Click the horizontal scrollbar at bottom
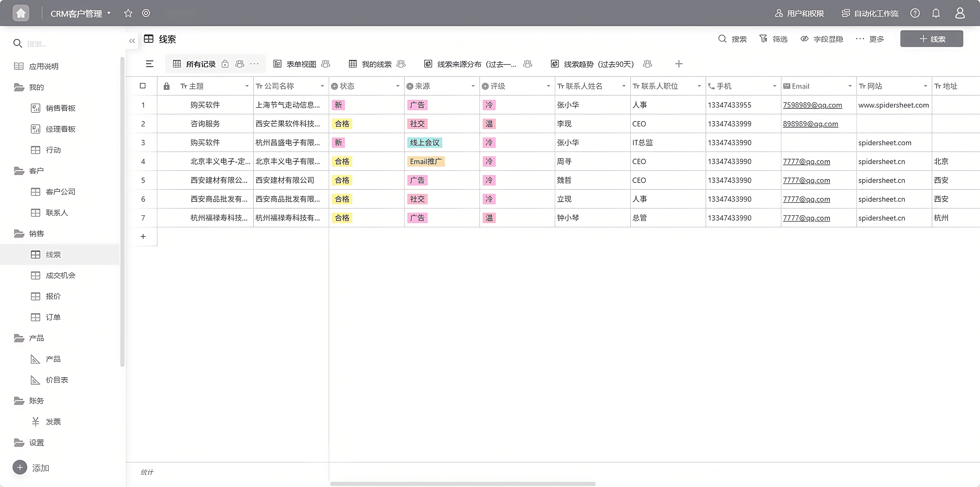 click(x=463, y=484)
